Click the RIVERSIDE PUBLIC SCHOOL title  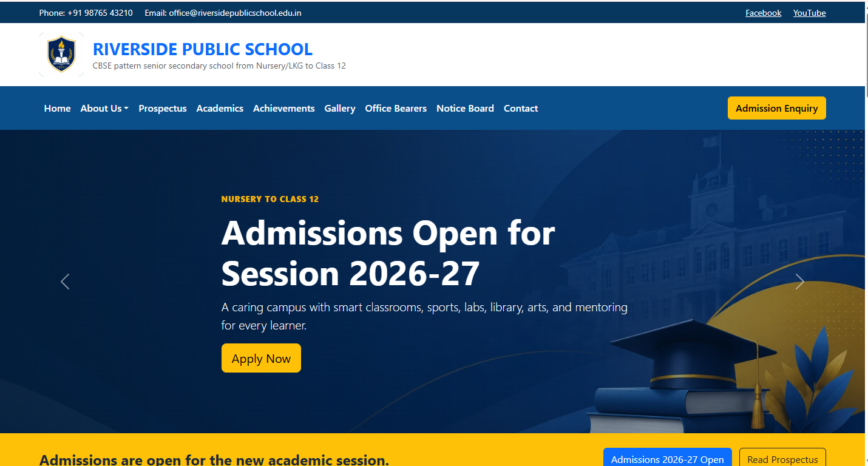pyautogui.click(x=203, y=49)
